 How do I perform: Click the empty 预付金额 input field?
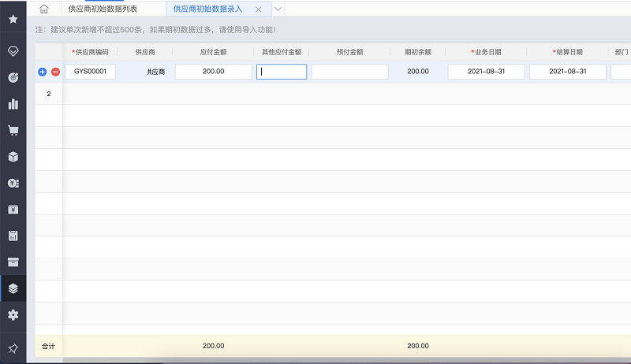click(349, 72)
